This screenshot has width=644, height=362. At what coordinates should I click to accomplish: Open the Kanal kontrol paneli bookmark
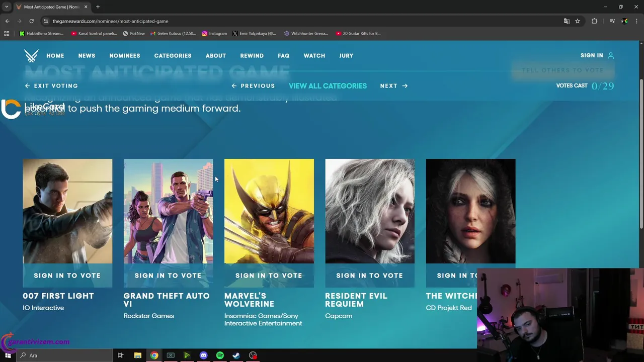click(94, 34)
